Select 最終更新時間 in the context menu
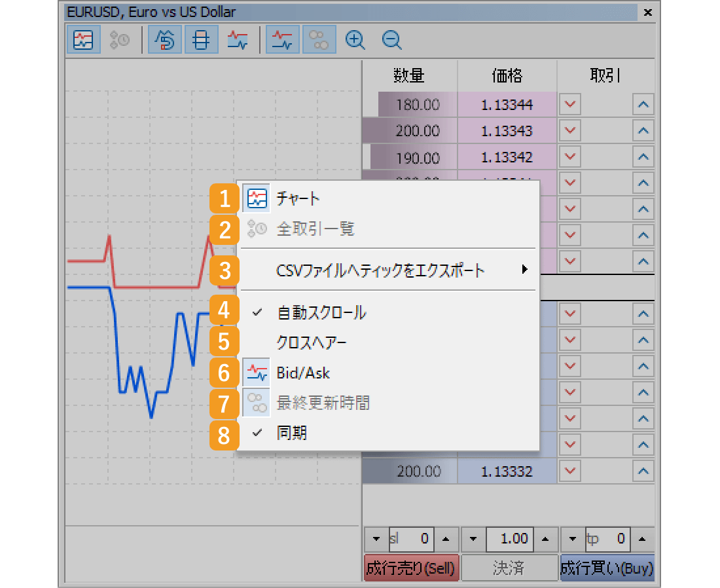Screen dimensions: 720x588 [388, 403]
